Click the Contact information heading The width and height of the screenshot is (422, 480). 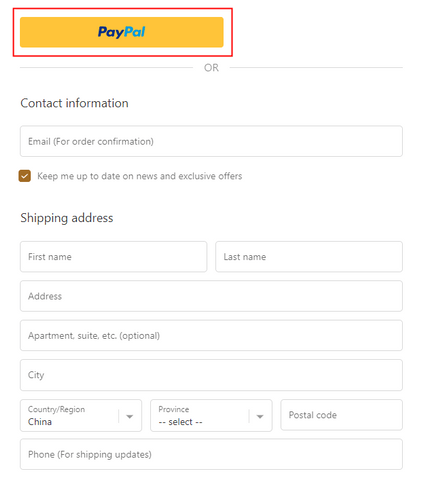click(x=74, y=103)
